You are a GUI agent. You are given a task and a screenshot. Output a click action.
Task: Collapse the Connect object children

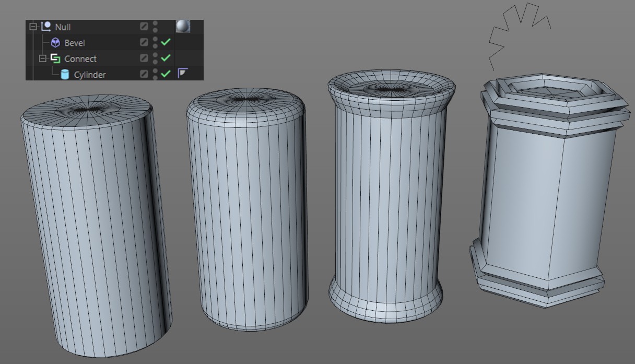click(43, 58)
